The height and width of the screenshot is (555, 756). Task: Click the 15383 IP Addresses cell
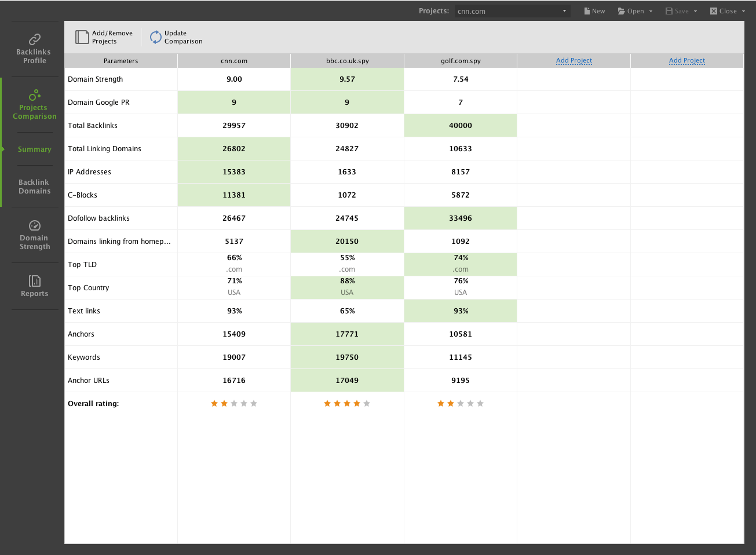(234, 172)
